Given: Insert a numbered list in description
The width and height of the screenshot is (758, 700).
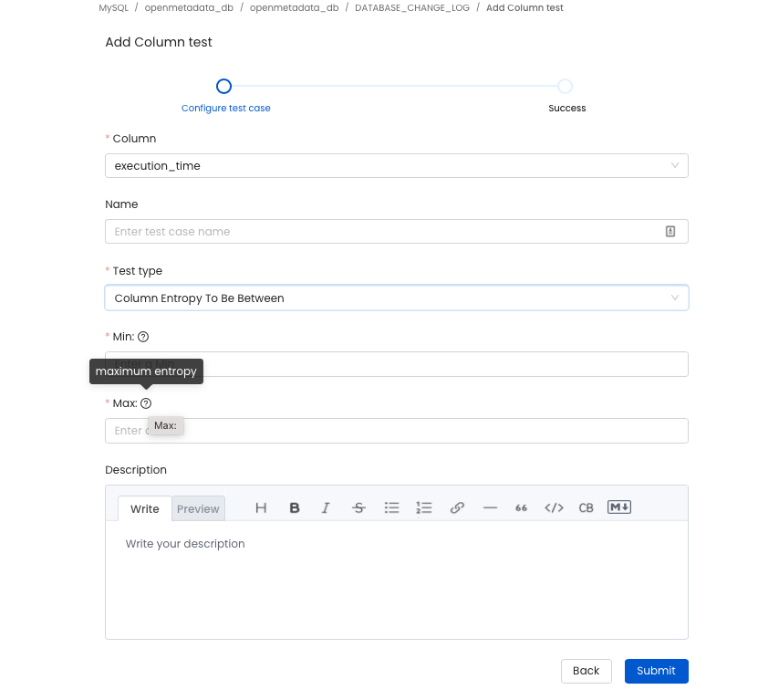Looking at the screenshot, I should (x=423, y=507).
